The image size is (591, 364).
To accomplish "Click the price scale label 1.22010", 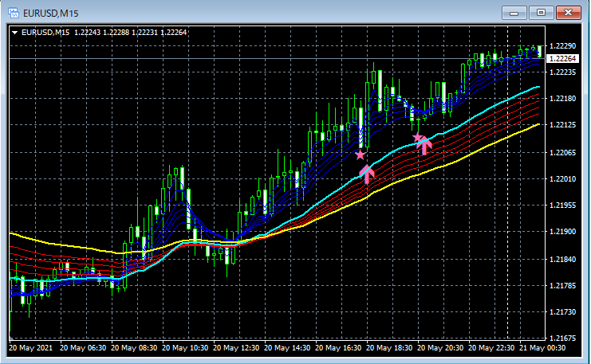I will click(563, 178).
